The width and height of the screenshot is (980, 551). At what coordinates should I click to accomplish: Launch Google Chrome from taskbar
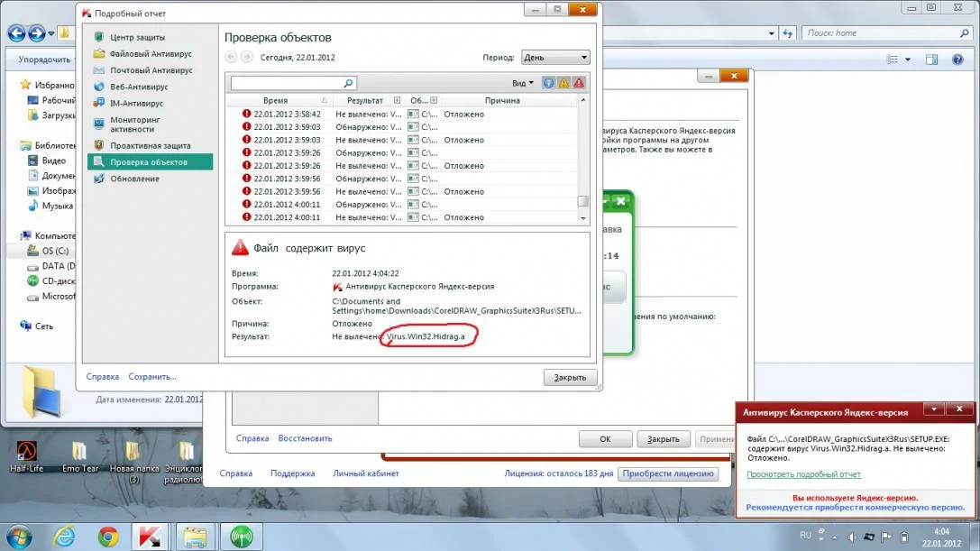coord(108,537)
